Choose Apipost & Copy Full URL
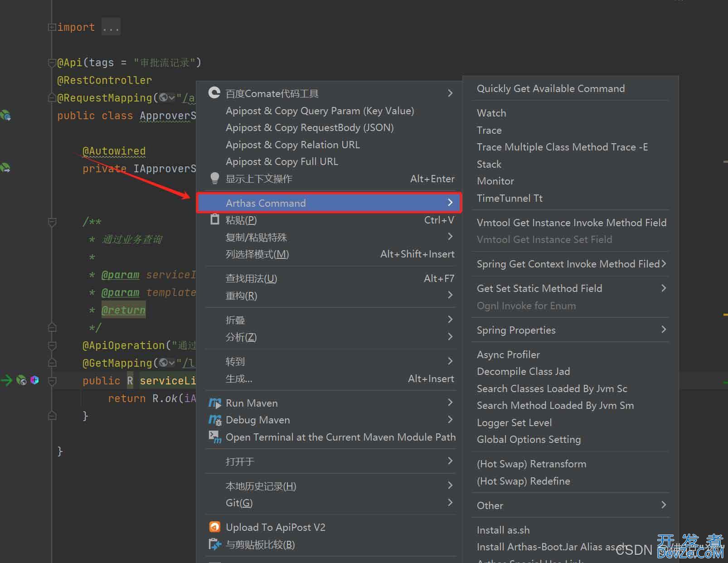This screenshot has height=563, width=728. click(x=329, y=161)
